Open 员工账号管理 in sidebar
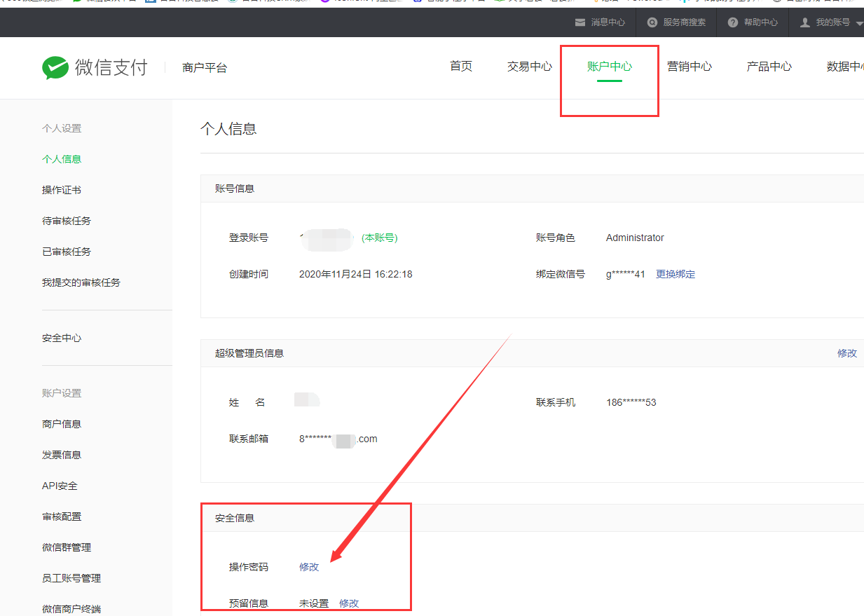 [x=71, y=578]
